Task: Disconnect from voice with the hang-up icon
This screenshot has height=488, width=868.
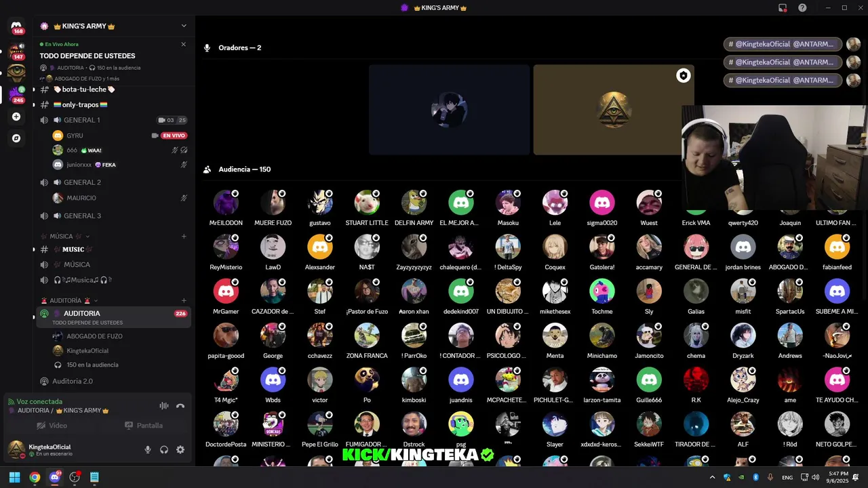Action: (x=180, y=406)
